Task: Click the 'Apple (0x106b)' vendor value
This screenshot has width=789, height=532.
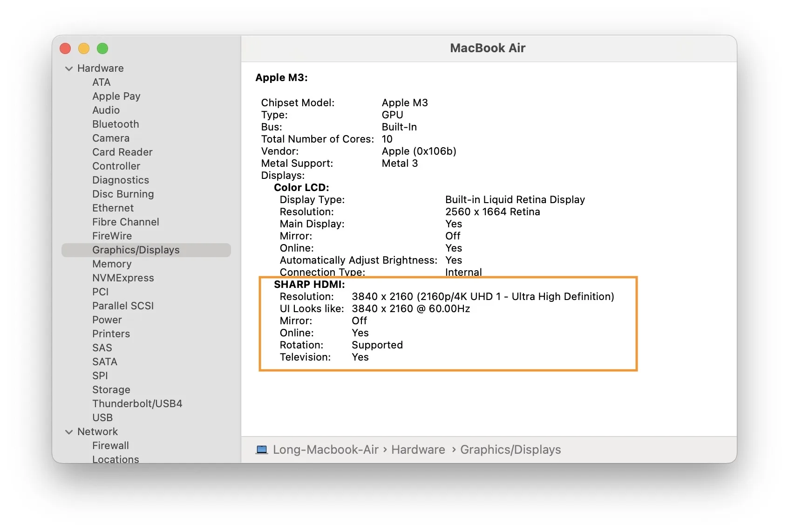Action: (x=419, y=151)
